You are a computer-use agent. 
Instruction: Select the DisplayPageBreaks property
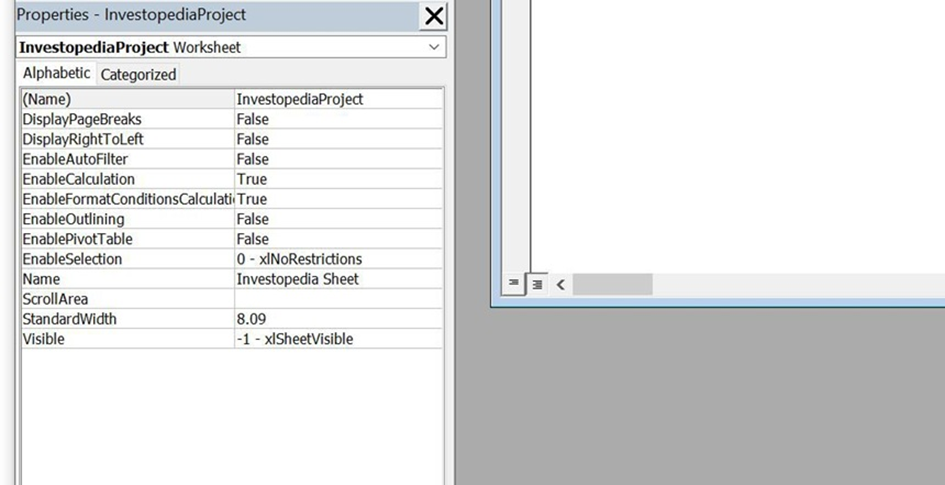(x=128, y=119)
